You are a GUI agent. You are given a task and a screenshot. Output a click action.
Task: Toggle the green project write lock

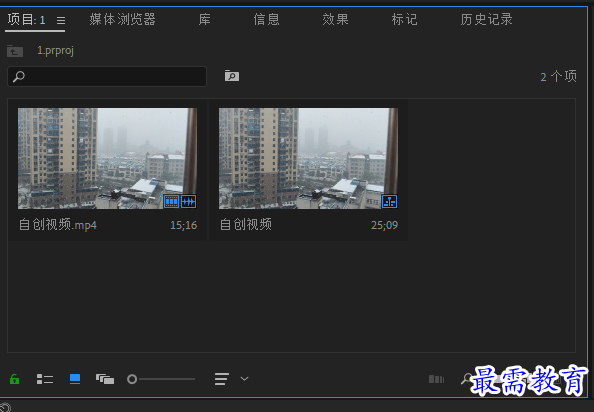[14, 379]
